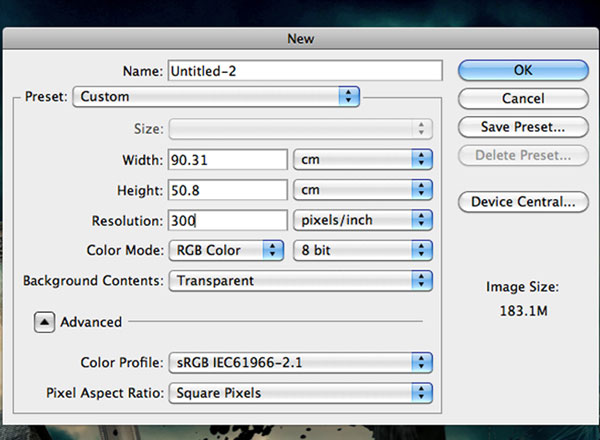The image size is (600, 440).
Task: Click the Cancel button
Action: [x=523, y=98]
